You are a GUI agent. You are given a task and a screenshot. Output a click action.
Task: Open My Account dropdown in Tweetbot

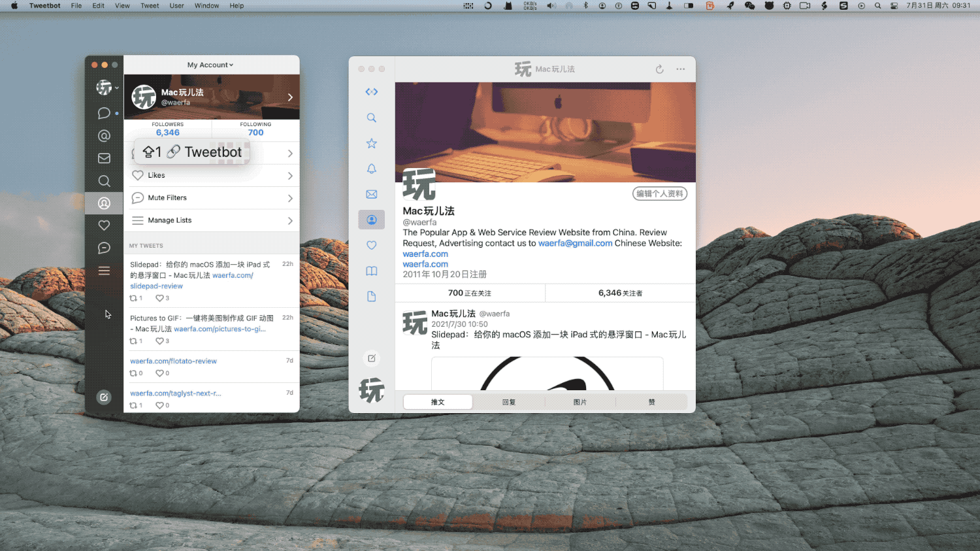click(x=210, y=65)
